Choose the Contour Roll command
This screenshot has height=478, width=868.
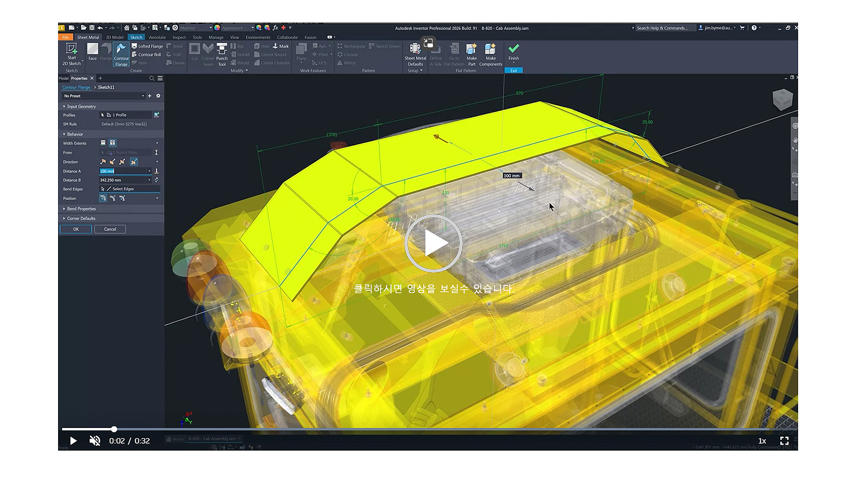click(146, 54)
